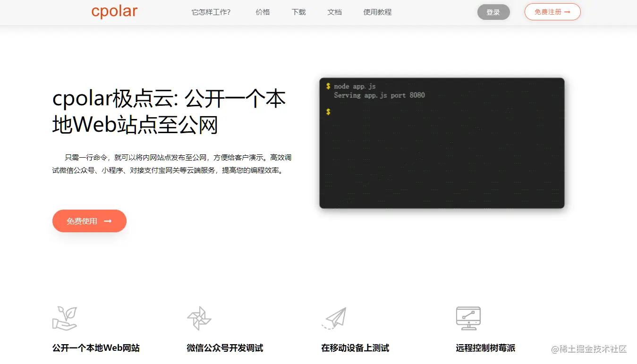This screenshot has height=364, width=637.
Task: Select the 文档 navigation tab
Action: point(334,12)
